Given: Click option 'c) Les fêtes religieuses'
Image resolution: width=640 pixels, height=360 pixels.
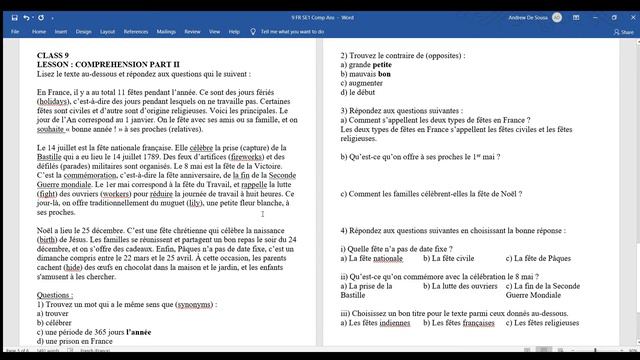Looking at the screenshot, I should (x=542, y=323).
